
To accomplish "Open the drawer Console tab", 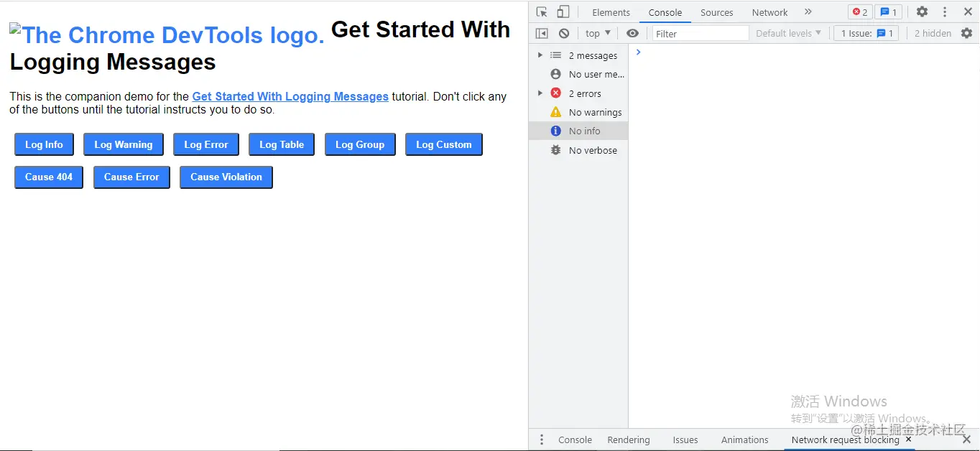I will (575, 440).
